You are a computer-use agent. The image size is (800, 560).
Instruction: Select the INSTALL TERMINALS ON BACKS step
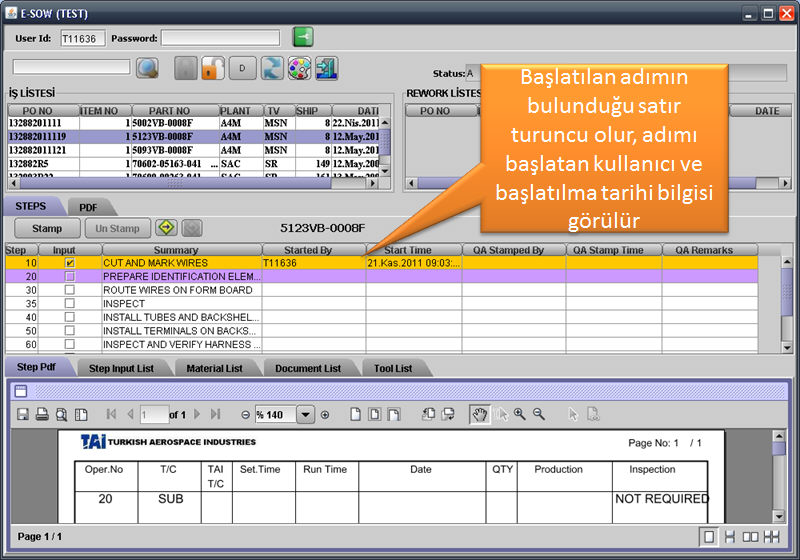[382, 330]
